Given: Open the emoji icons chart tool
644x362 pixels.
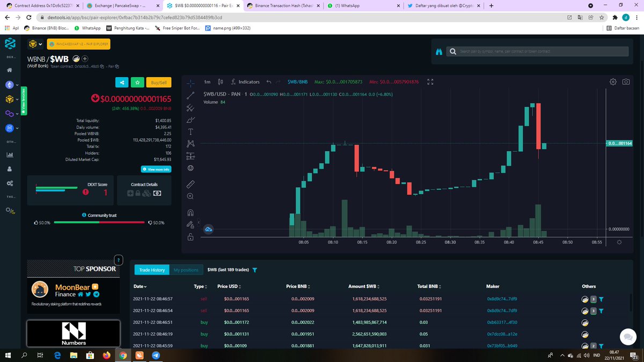Looking at the screenshot, I should click(191, 168).
